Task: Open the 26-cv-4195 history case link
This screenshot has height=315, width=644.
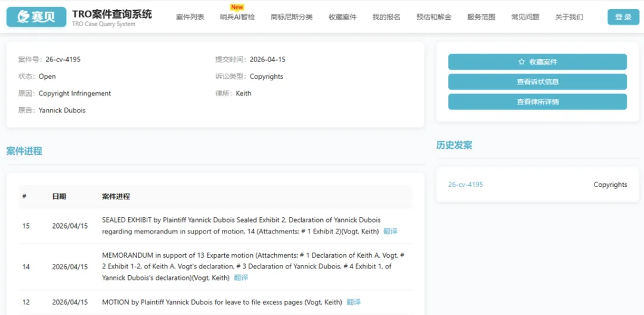Action: (x=465, y=185)
